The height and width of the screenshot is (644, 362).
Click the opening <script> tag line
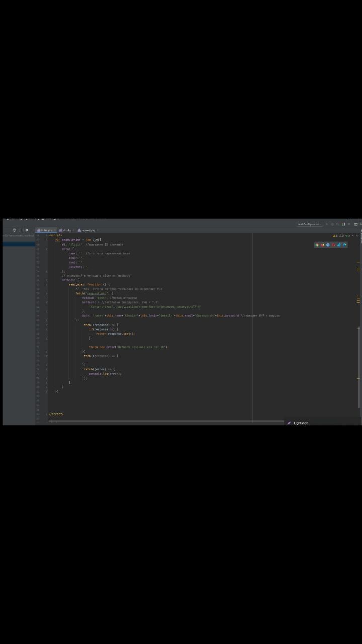(x=55, y=235)
